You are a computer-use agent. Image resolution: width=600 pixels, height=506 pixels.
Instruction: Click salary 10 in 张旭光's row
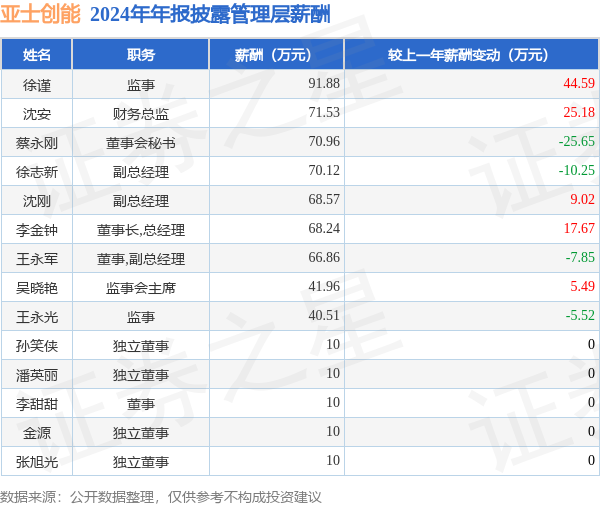click(x=333, y=462)
